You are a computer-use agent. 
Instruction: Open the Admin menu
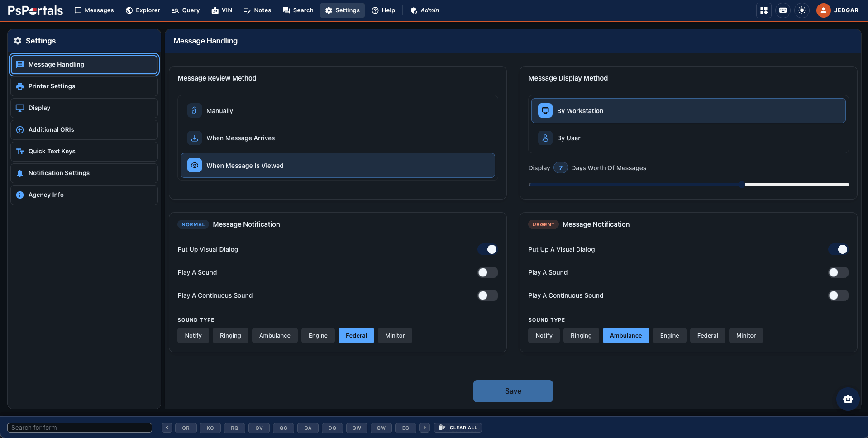pos(424,10)
